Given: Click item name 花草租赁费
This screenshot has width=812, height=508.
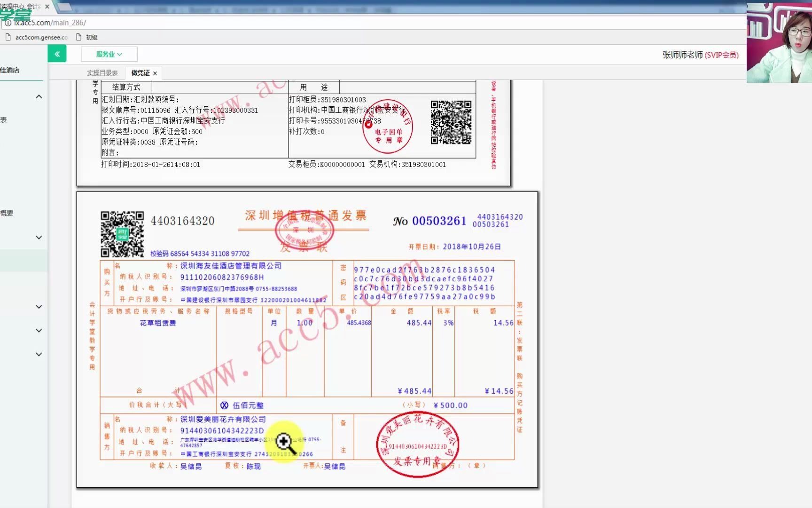Looking at the screenshot, I should [x=158, y=323].
